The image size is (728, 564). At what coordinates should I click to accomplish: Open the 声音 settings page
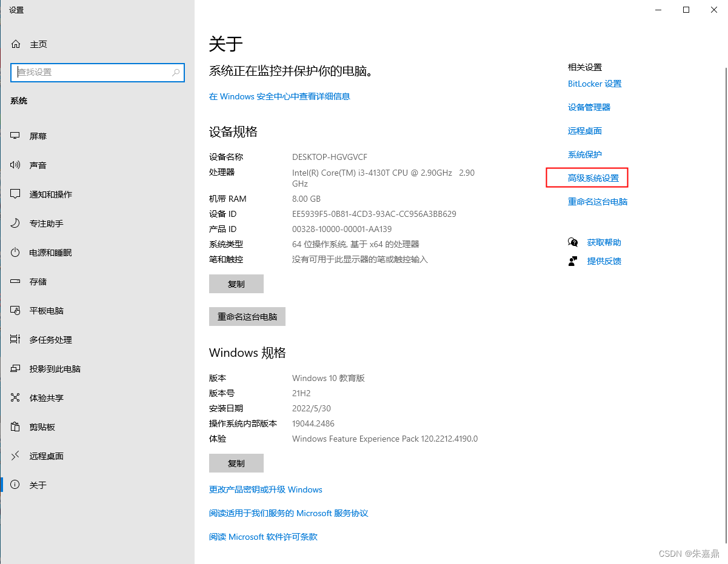tap(97, 165)
